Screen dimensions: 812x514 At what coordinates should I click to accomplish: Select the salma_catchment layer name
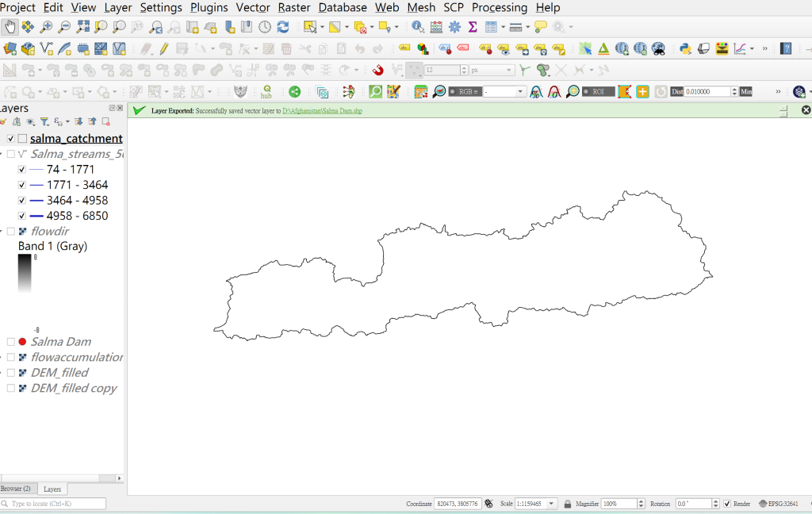point(76,138)
